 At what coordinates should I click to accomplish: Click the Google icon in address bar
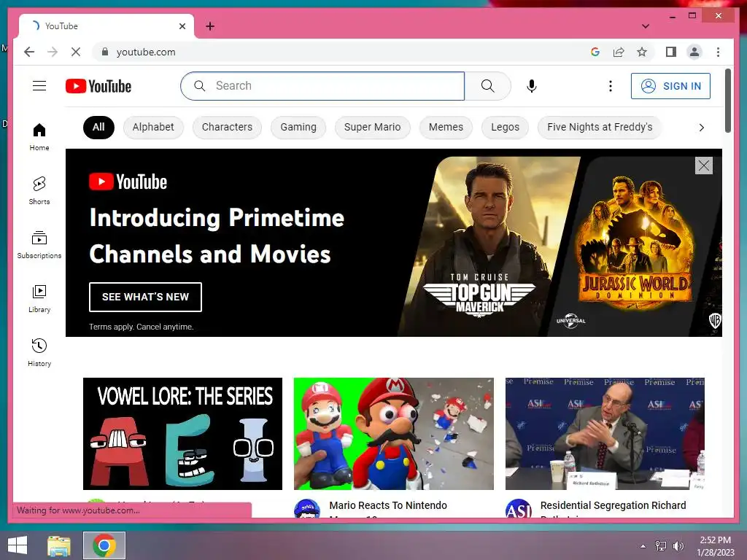point(595,52)
